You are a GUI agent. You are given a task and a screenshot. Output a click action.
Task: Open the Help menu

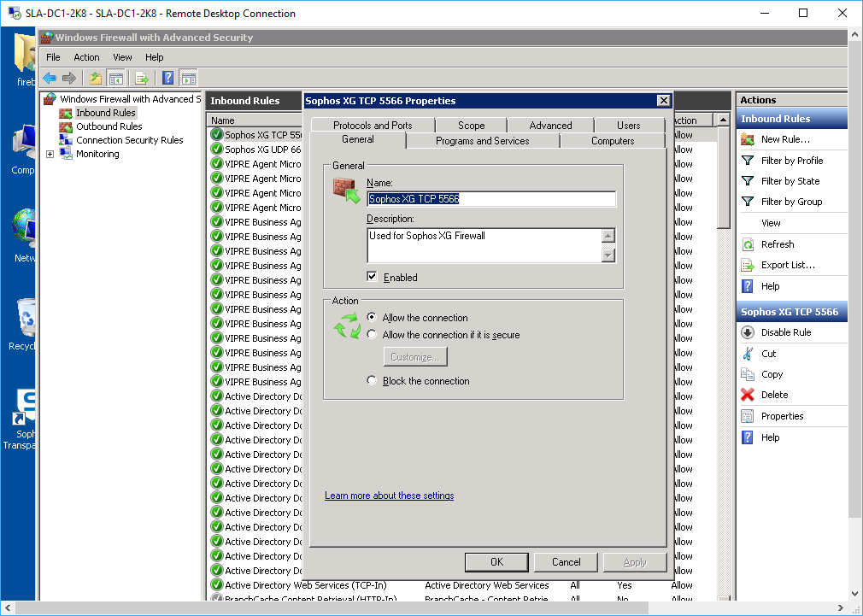click(x=154, y=57)
